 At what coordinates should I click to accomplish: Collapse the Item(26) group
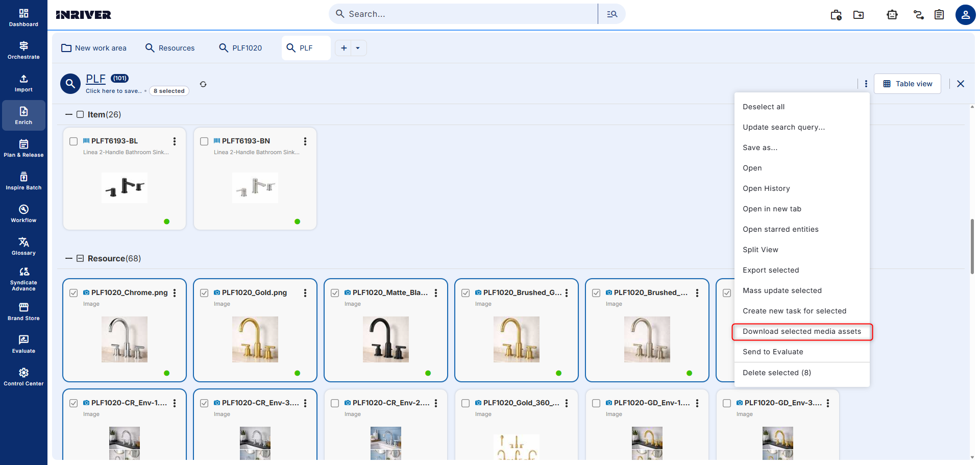click(69, 114)
